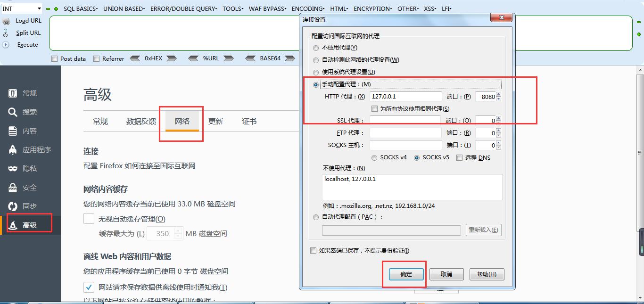Open the INT dropdown selector
The height and width of the screenshot is (304, 644).
(22, 8)
